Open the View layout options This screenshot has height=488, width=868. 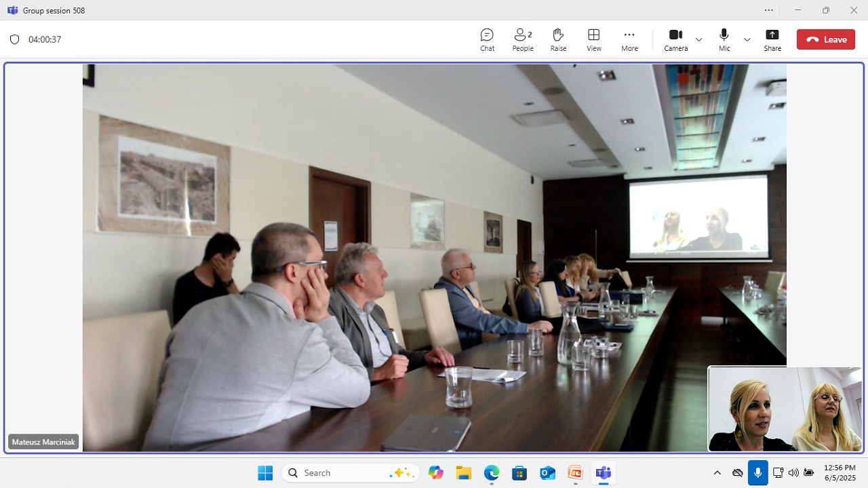pyautogui.click(x=593, y=39)
